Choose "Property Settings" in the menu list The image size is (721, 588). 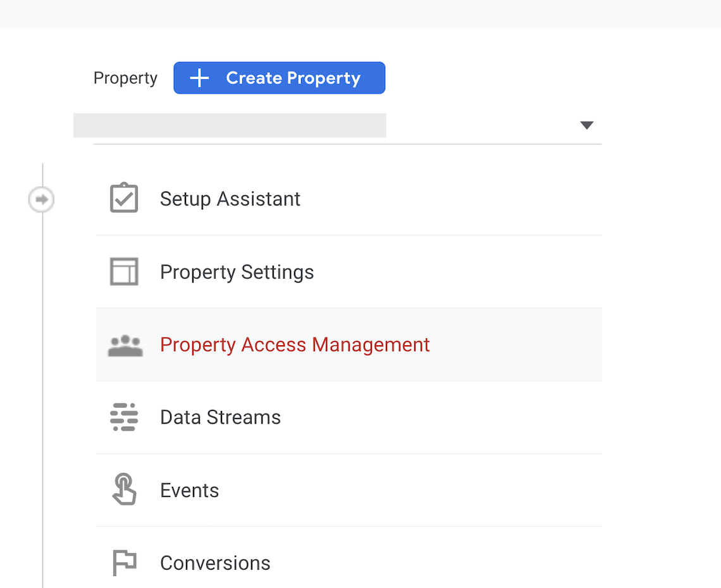tap(237, 271)
